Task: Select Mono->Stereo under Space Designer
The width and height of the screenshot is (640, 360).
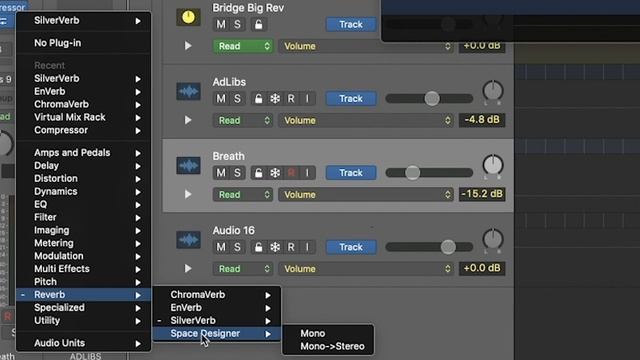Action: [x=328, y=347]
